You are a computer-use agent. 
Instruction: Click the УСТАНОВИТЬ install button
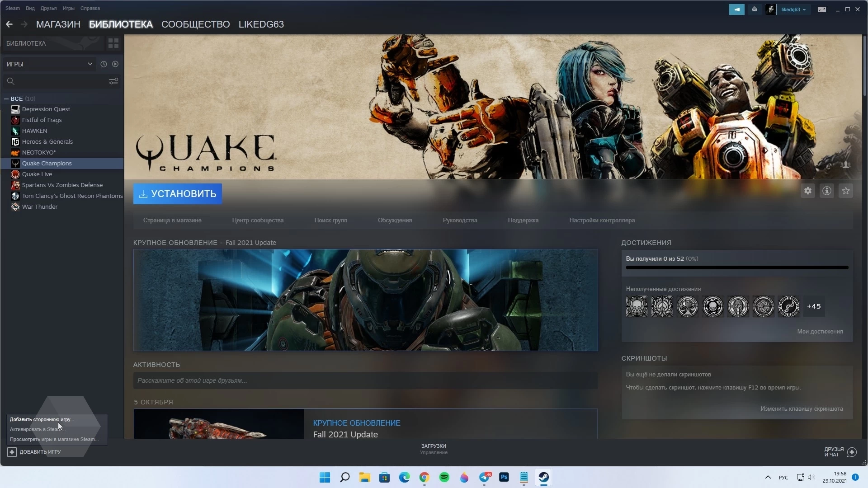coord(178,194)
